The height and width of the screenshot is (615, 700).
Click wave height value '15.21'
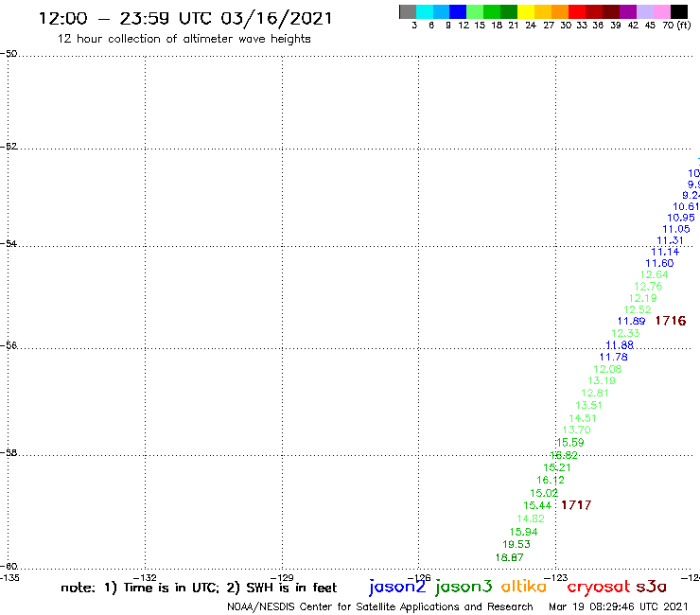(557, 467)
